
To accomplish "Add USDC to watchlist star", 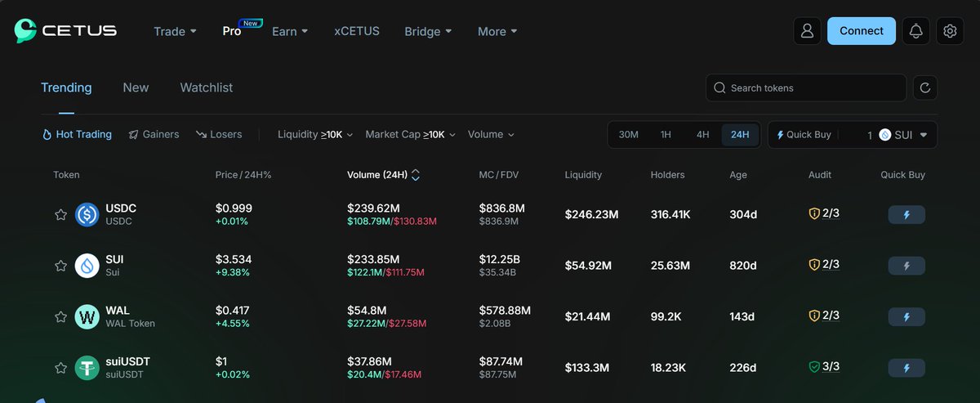I will pyautogui.click(x=60, y=214).
